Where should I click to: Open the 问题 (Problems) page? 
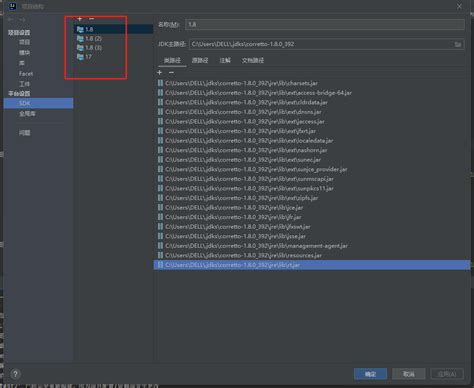coord(24,133)
